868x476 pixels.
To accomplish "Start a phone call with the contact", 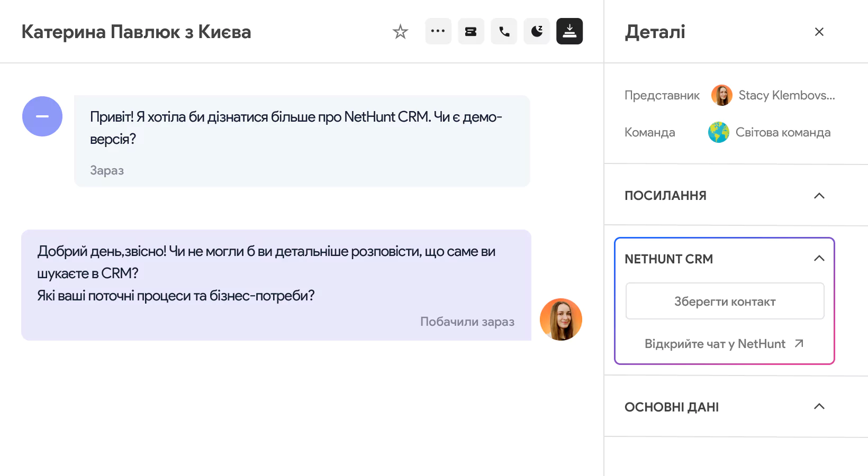I will (x=504, y=31).
